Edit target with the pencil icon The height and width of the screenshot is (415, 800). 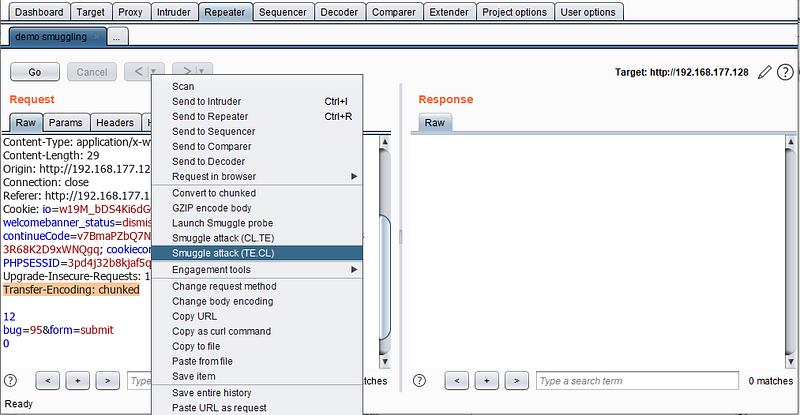tap(764, 72)
